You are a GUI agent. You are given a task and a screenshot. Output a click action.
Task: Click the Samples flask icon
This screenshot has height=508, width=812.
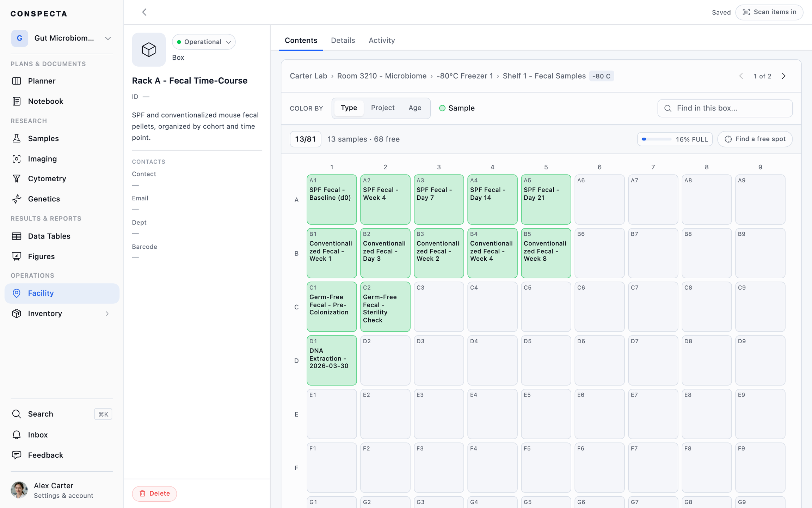[17, 138]
